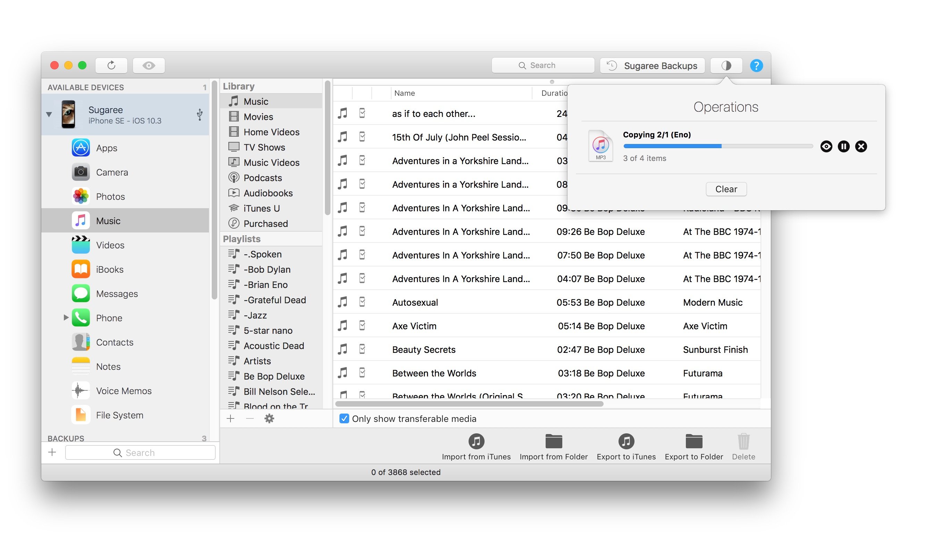
Task: Open Camera in the device sidebar
Action: [x=125, y=172]
